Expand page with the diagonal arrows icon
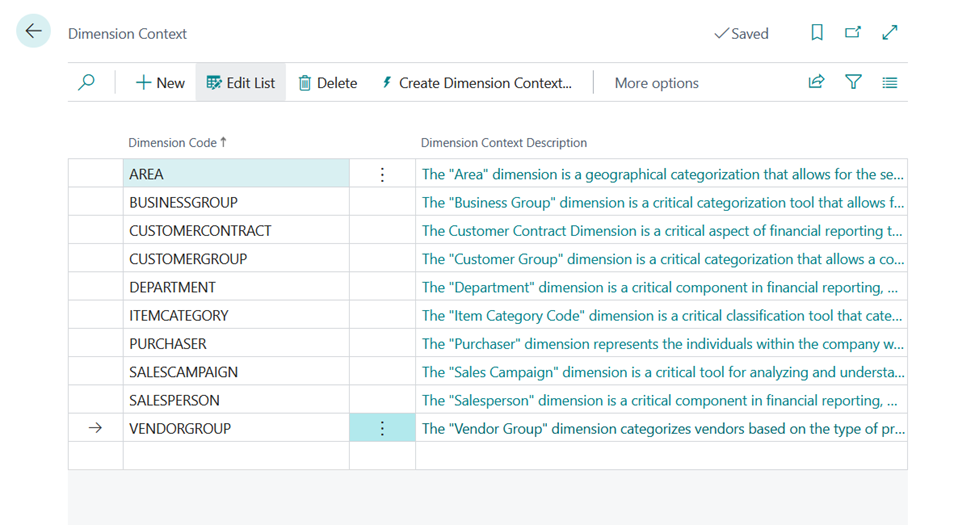 click(x=890, y=33)
